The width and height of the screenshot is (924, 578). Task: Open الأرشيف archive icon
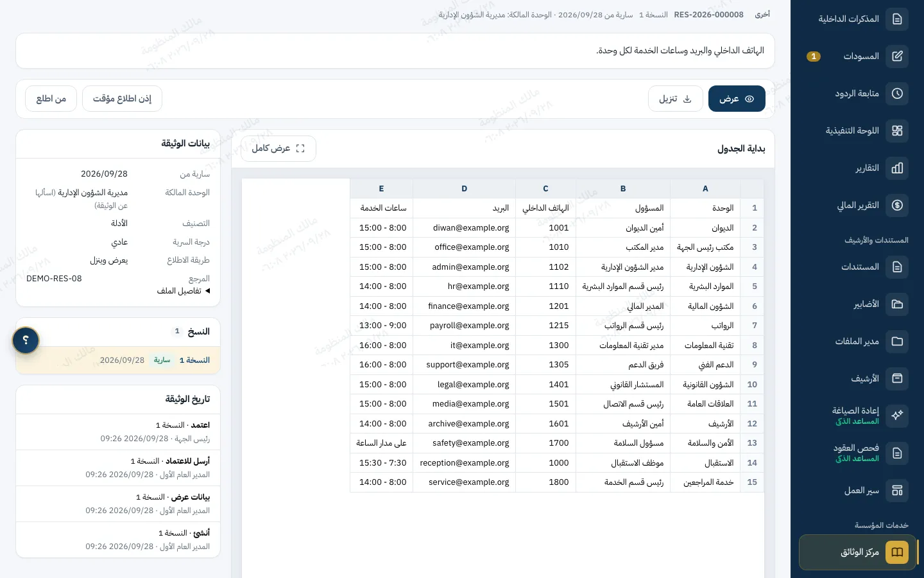pos(897,379)
